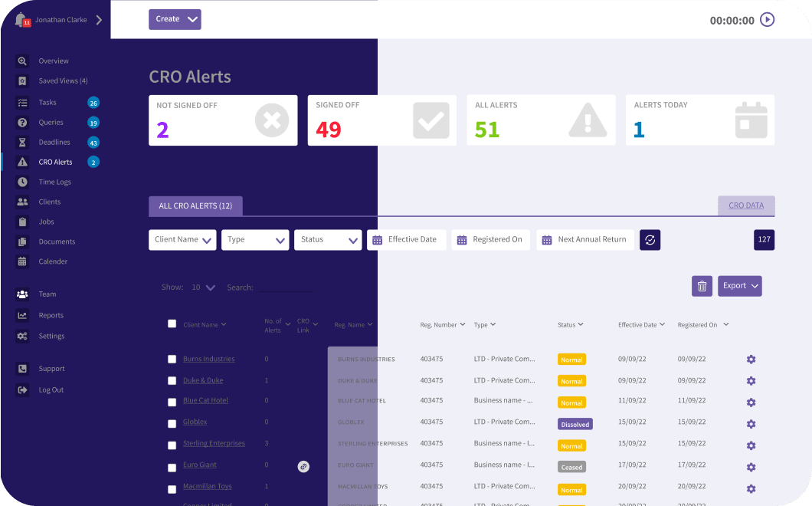Open the Globlex row gear settings
Image resolution: width=812 pixels, height=506 pixels.
[x=751, y=424]
